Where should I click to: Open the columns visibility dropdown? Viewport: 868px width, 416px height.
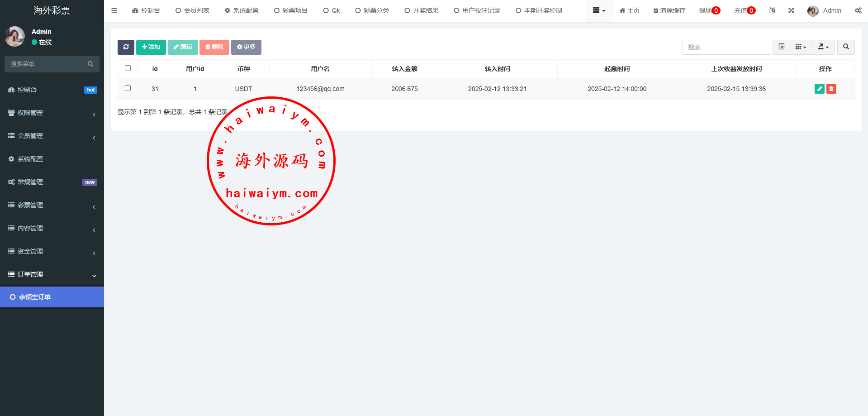801,47
